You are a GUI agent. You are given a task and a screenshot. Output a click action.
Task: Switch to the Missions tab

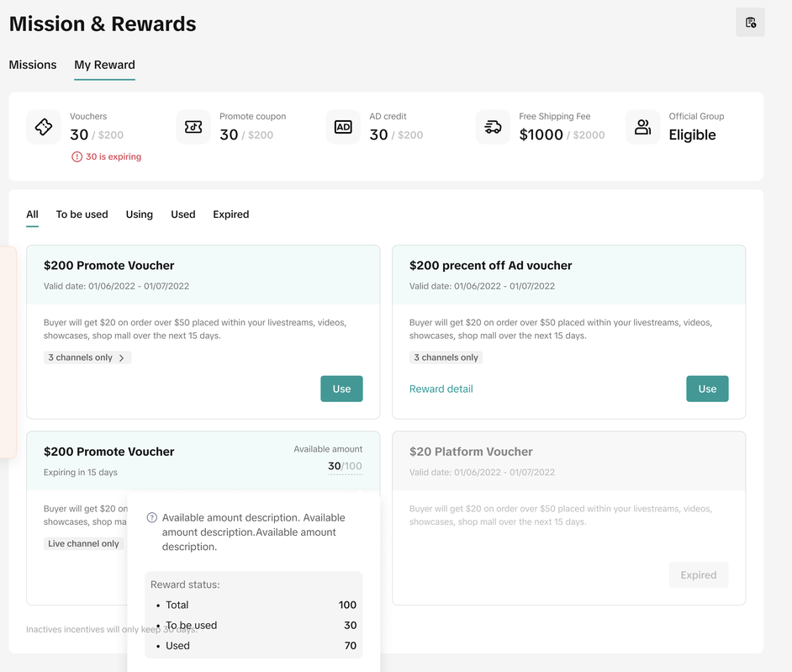pyautogui.click(x=33, y=65)
